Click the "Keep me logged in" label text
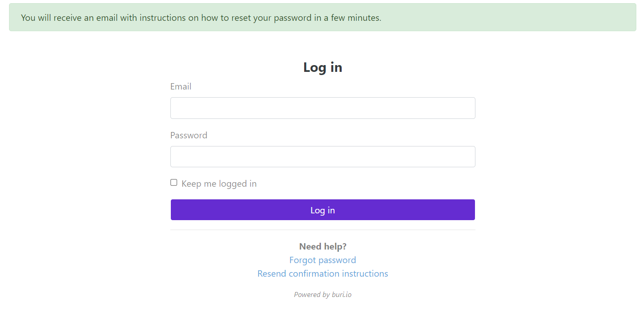The height and width of the screenshot is (311, 644). pos(219,184)
